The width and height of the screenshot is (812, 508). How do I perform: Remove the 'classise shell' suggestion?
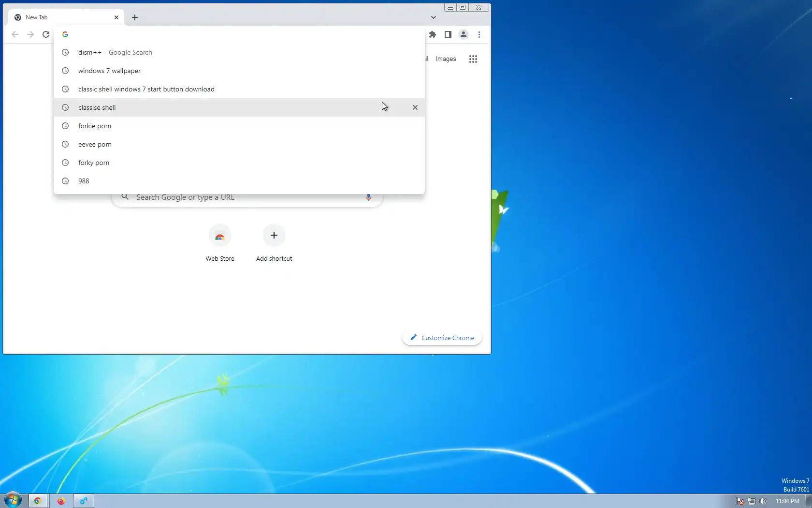point(415,107)
